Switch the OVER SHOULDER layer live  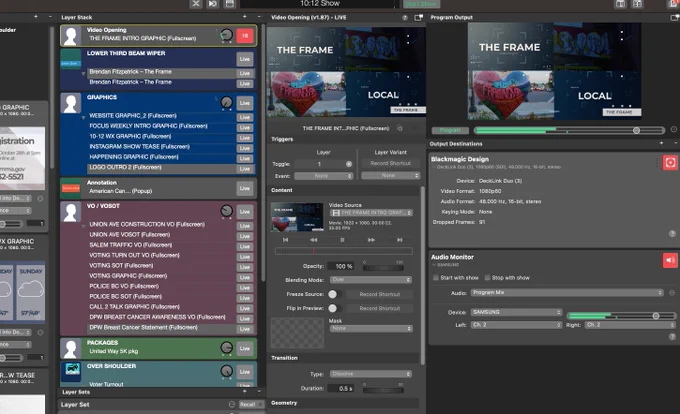click(x=245, y=372)
